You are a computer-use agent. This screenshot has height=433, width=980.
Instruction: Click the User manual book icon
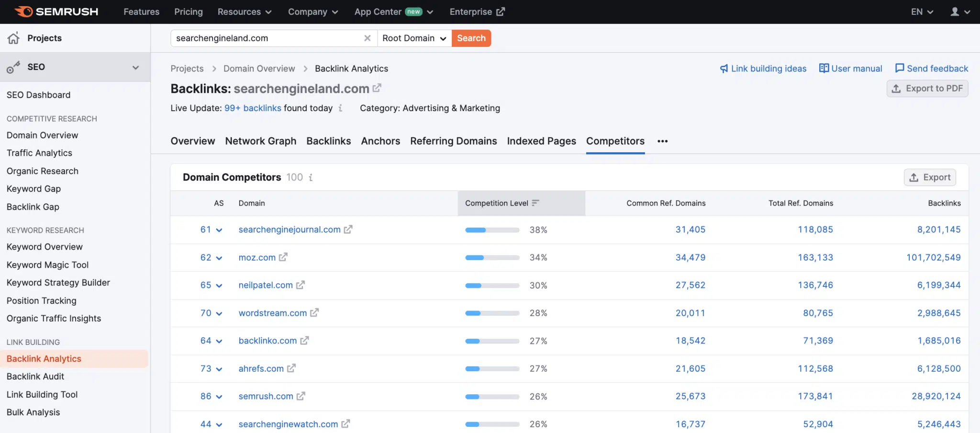click(x=824, y=68)
